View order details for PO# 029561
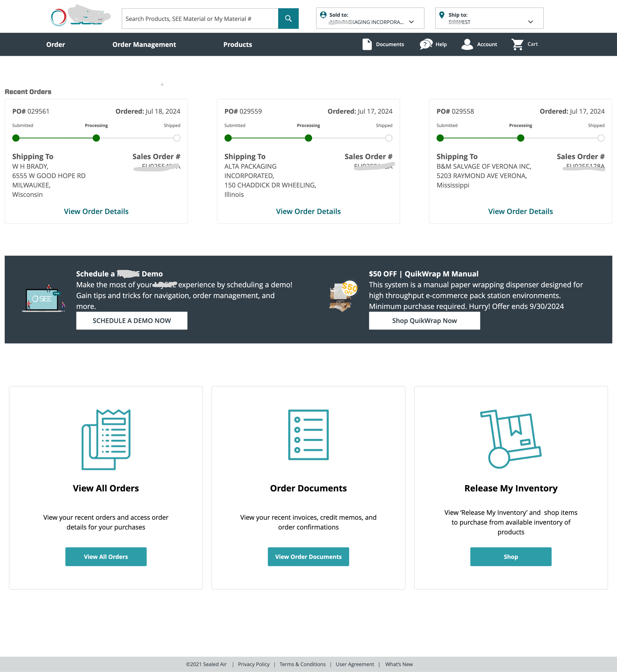Screen dimensions: 617x672 tap(96, 212)
